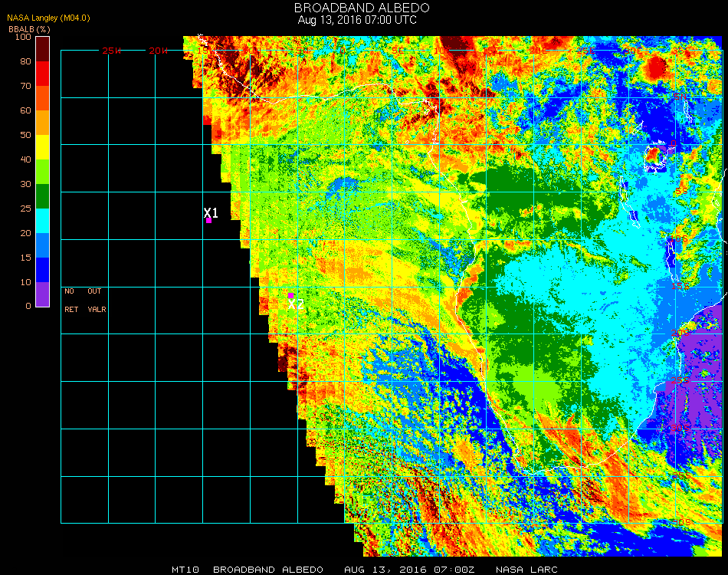The width and height of the screenshot is (728, 575).
Task: Click the 'X1' white marker label
Action: coord(211,212)
